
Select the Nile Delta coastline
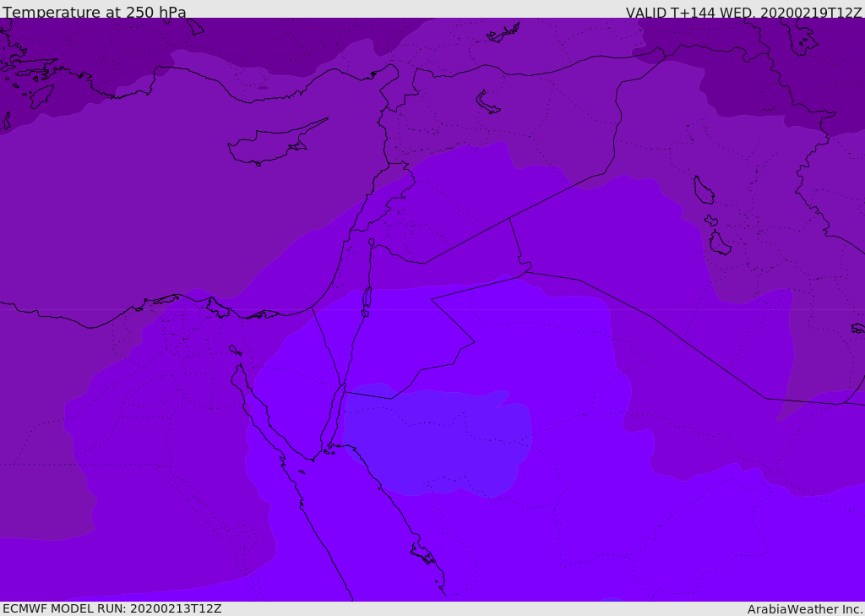pos(211,308)
